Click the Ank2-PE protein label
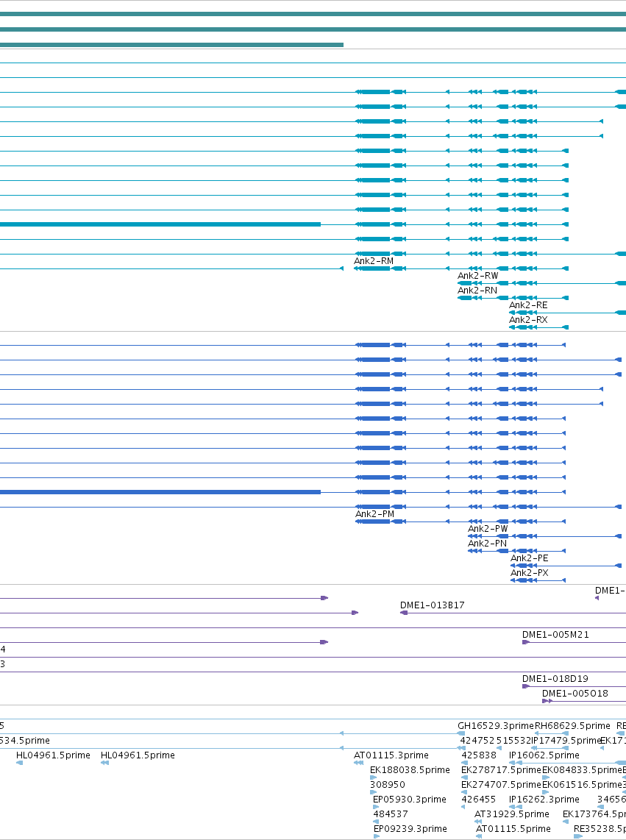The width and height of the screenshot is (626, 840). click(x=529, y=558)
